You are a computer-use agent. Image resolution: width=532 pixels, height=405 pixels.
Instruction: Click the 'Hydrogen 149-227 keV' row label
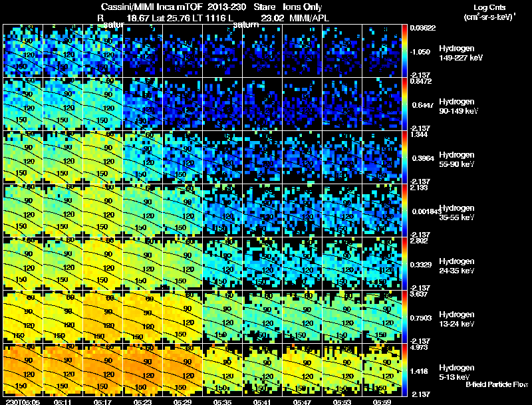point(460,53)
